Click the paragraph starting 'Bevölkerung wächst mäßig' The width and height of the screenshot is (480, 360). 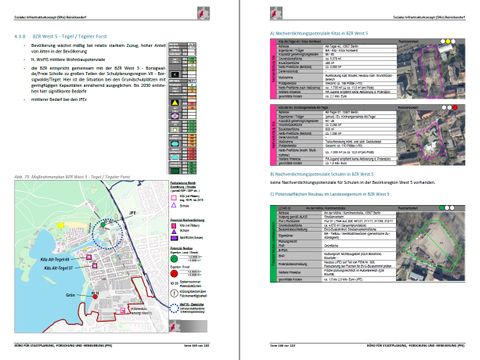pyautogui.click(x=98, y=48)
